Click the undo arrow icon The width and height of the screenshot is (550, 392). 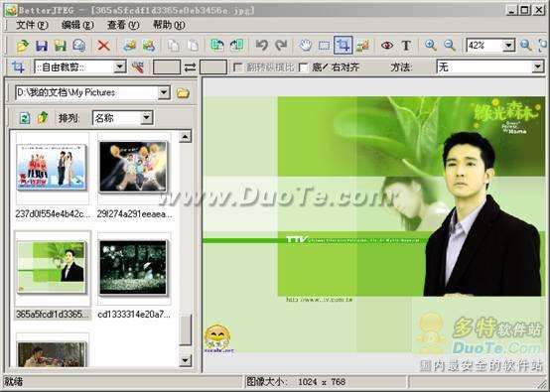262,46
